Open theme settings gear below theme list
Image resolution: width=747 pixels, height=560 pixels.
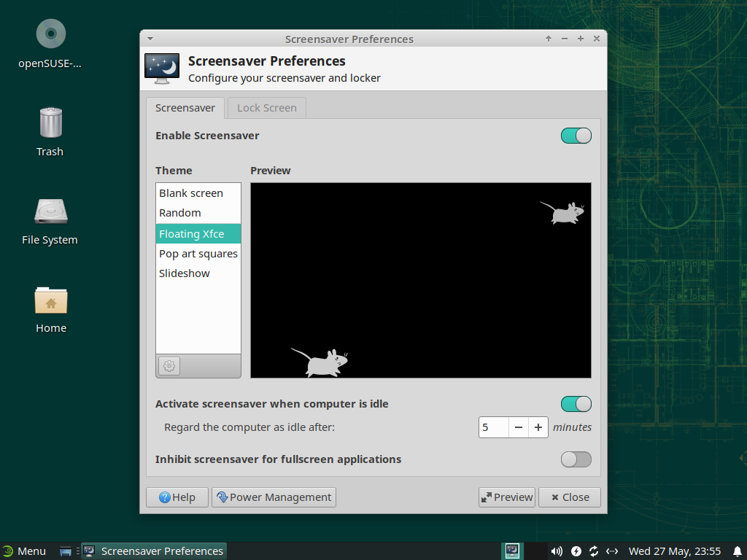(x=169, y=366)
